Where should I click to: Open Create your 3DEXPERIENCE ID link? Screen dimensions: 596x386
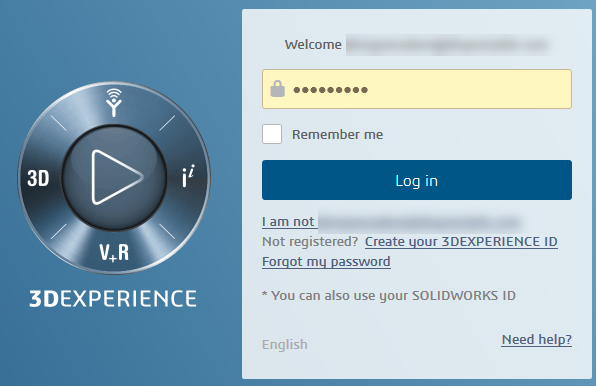(x=461, y=242)
